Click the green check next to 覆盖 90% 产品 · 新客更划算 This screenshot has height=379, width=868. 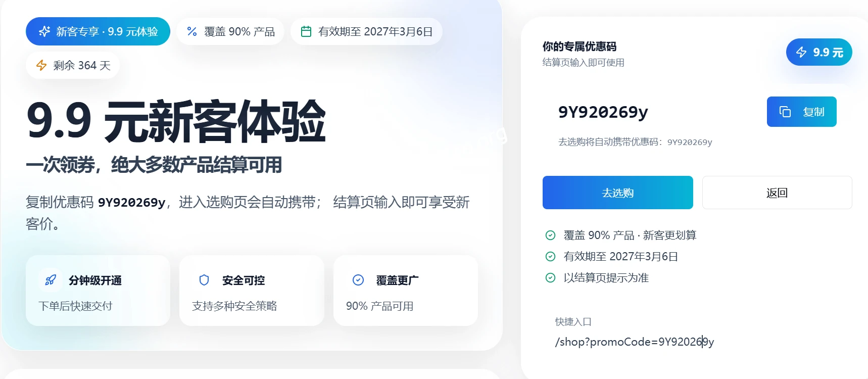pos(551,235)
